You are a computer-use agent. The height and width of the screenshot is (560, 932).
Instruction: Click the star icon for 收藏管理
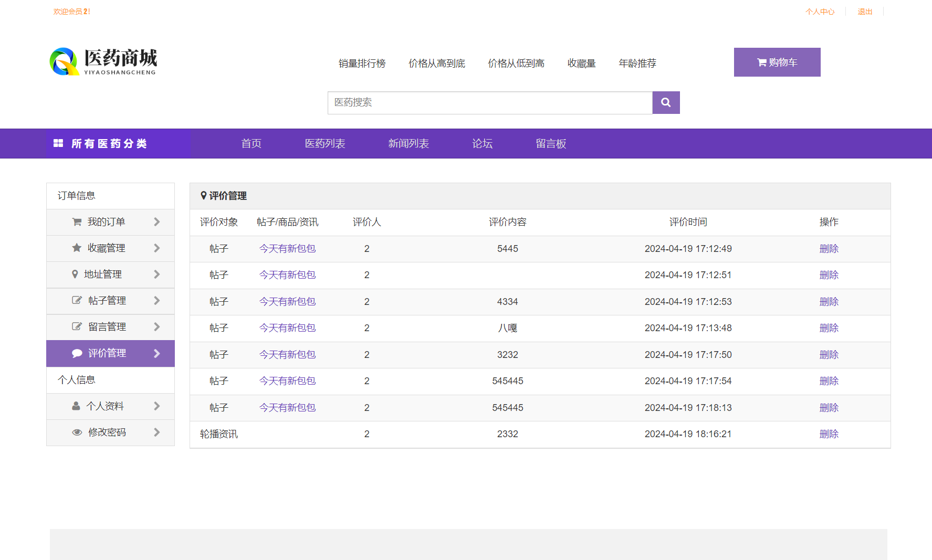(77, 248)
